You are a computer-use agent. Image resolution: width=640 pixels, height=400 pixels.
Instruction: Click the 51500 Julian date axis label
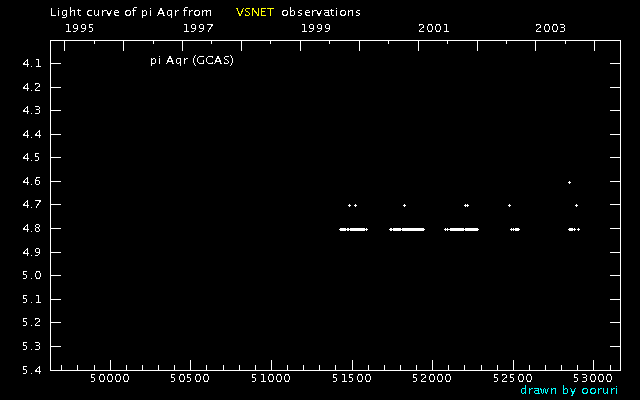pyautogui.click(x=351, y=378)
